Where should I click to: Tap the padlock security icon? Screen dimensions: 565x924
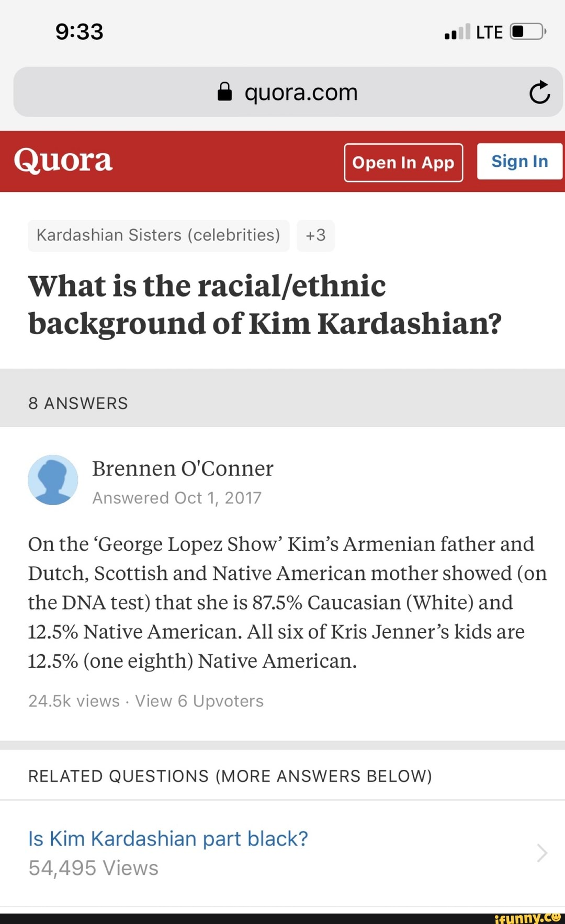pyautogui.click(x=224, y=92)
